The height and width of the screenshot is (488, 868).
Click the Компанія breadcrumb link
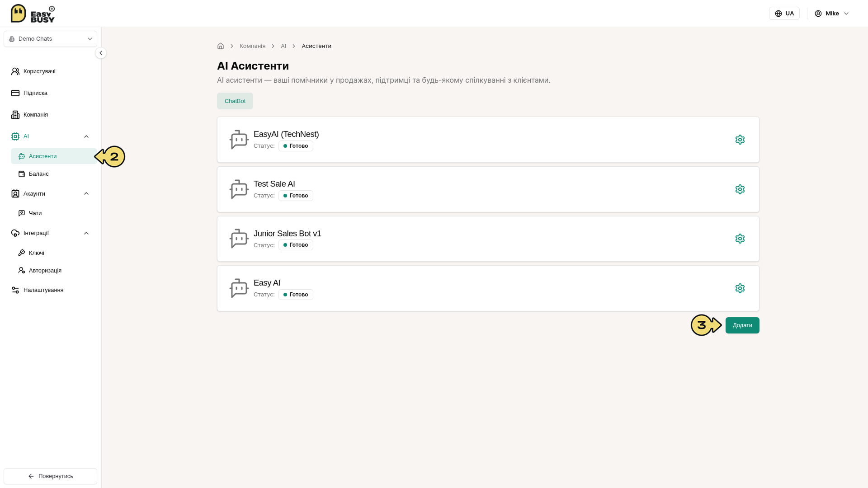point(252,46)
